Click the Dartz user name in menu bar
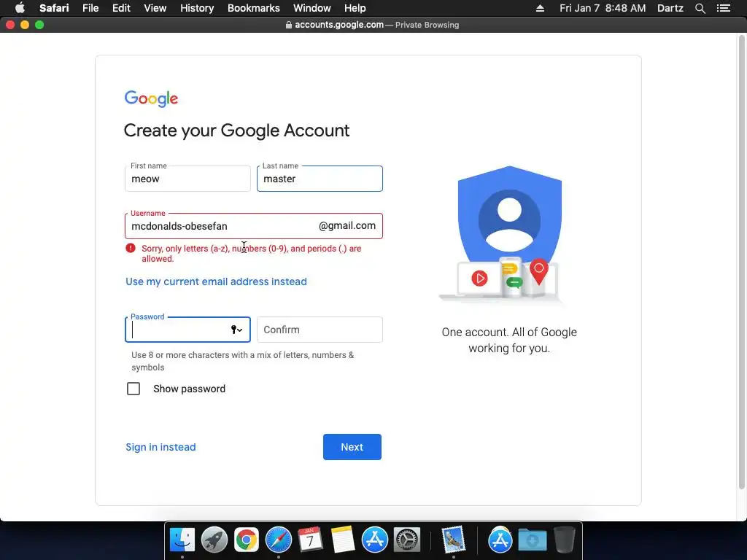This screenshot has width=747, height=560. click(x=670, y=8)
